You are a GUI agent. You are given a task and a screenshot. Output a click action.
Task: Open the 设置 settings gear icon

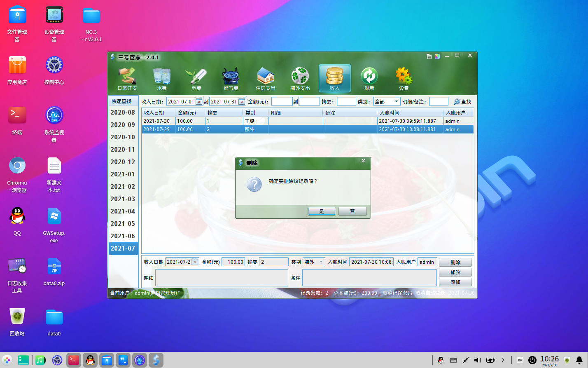click(404, 79)
